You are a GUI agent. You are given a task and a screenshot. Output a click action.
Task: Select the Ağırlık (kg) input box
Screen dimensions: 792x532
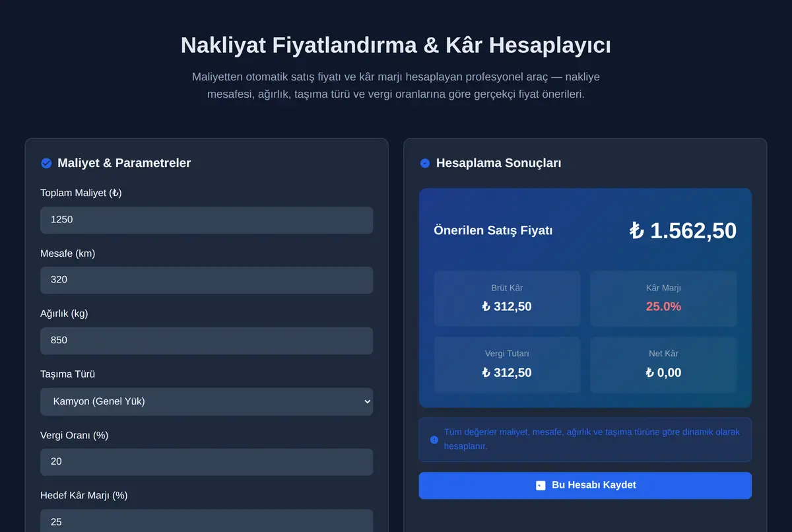click(x=207, y=341)
